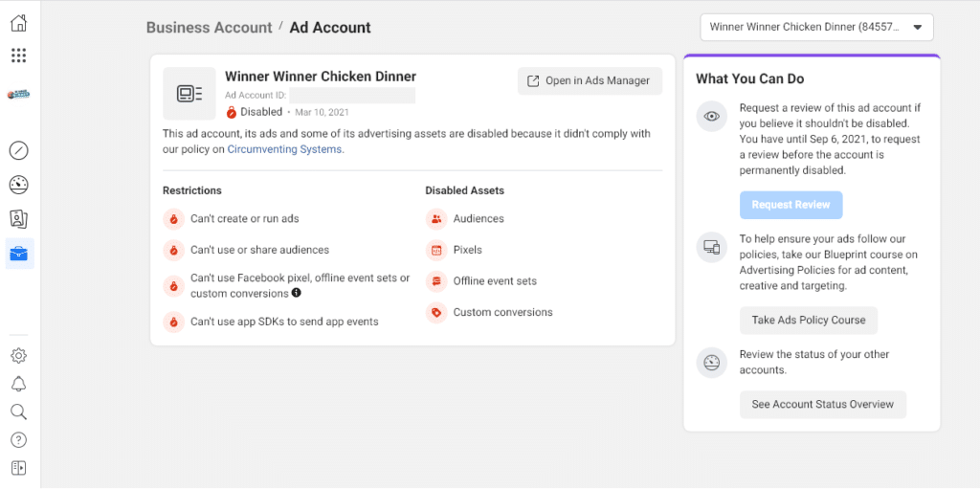Viewport: 980px width, 489px height.
Task: Click the Can't create or run ads text
Action: [x=245, y=219]
